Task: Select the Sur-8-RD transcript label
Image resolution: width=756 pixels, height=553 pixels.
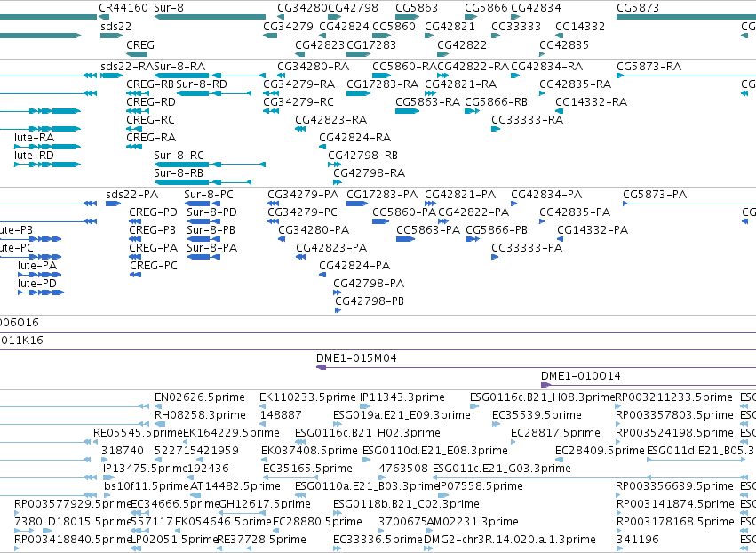Action: [202, 84]
